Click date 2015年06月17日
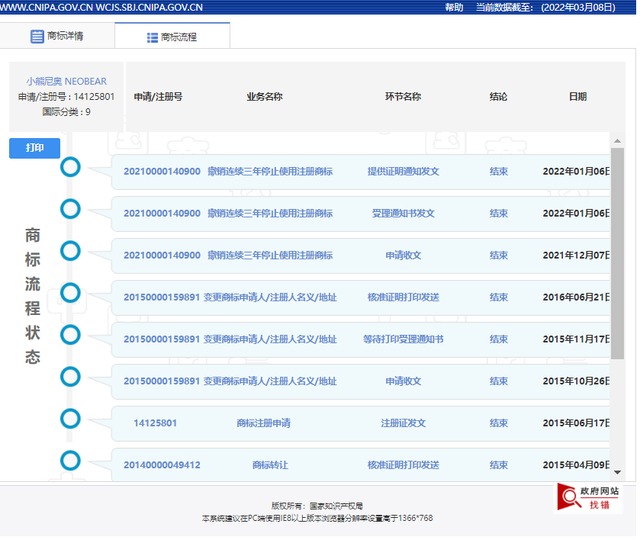640x540 pixels. (x=576, y=423)
